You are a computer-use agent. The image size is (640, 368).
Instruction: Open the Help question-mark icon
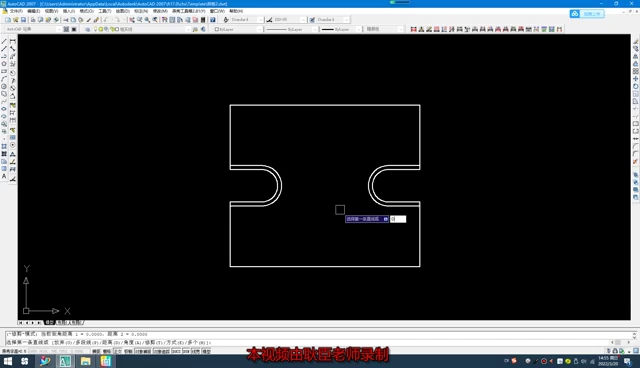[x=213, y=20]
